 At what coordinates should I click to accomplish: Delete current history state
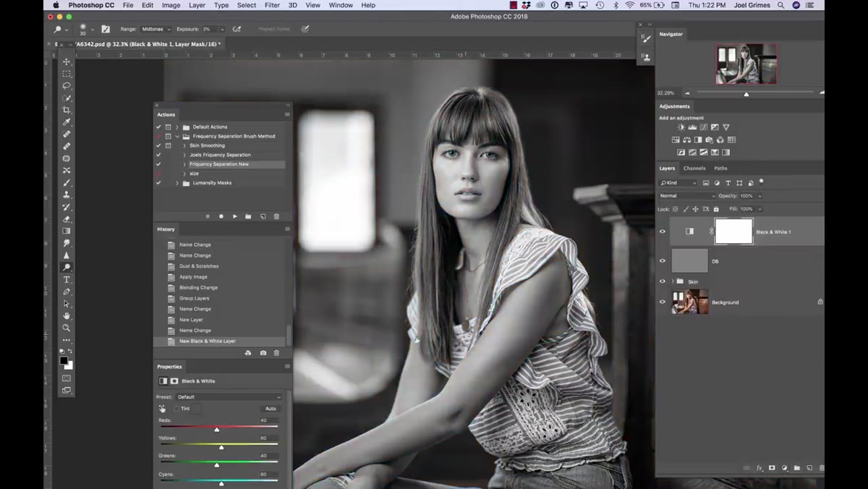click(276, 353)
